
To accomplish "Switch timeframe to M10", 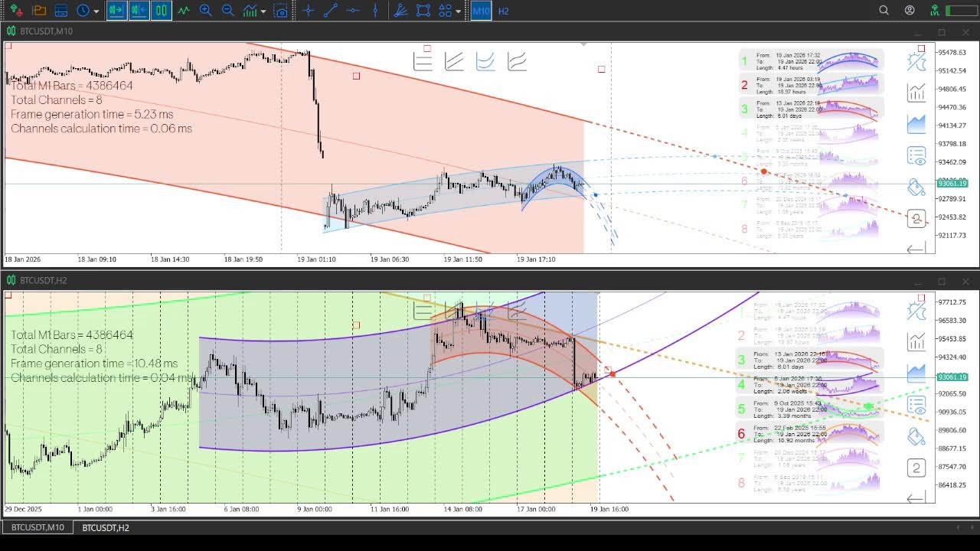I will [x=481, y=11].
